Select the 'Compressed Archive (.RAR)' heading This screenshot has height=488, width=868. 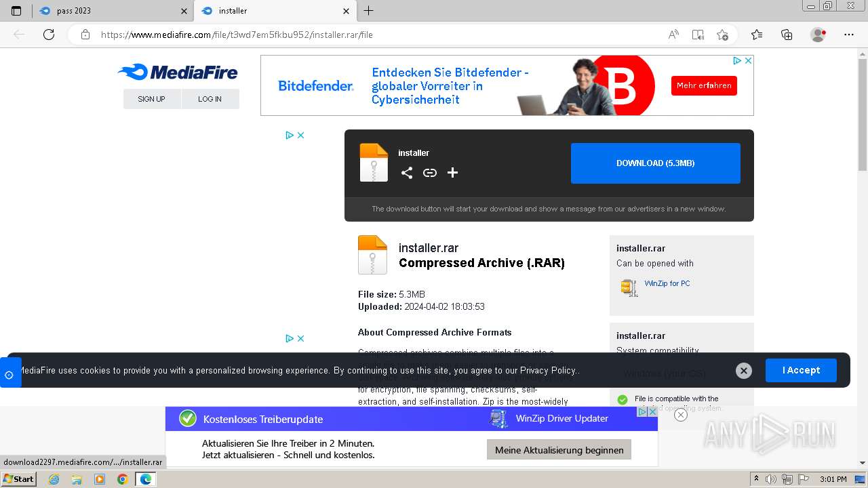pos(481,263)
